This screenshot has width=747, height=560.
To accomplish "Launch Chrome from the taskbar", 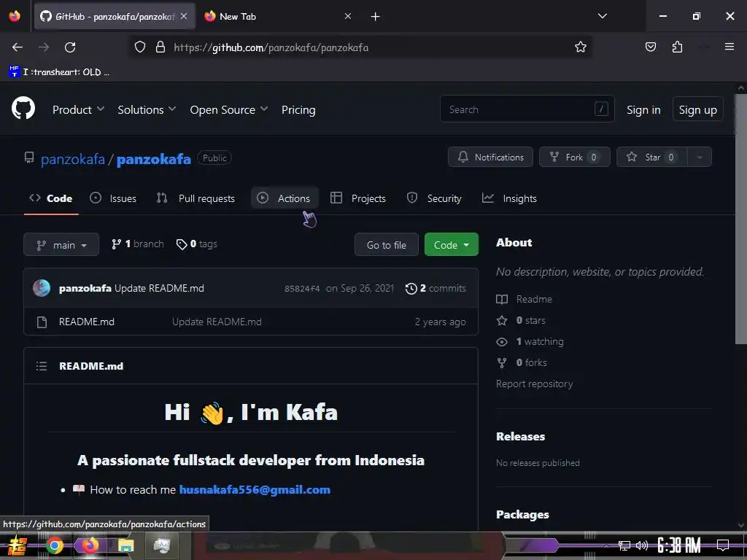I will tap(55, 545).
